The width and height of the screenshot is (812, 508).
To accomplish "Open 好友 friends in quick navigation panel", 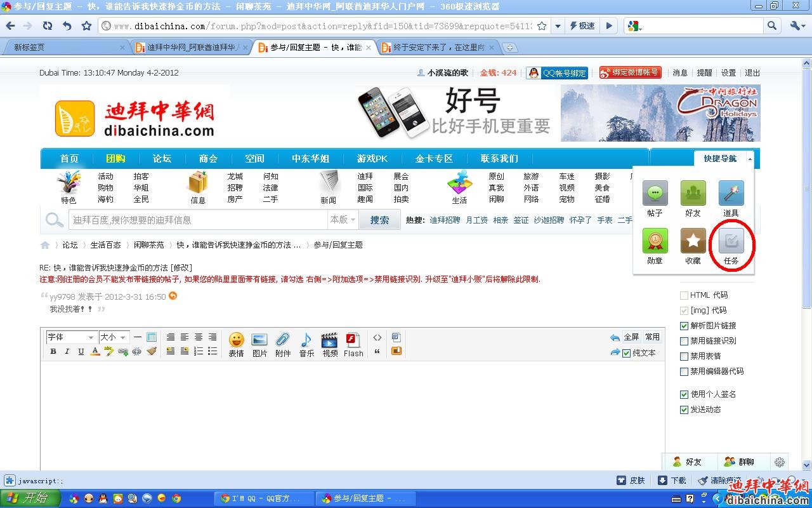I will click(693, 199).
